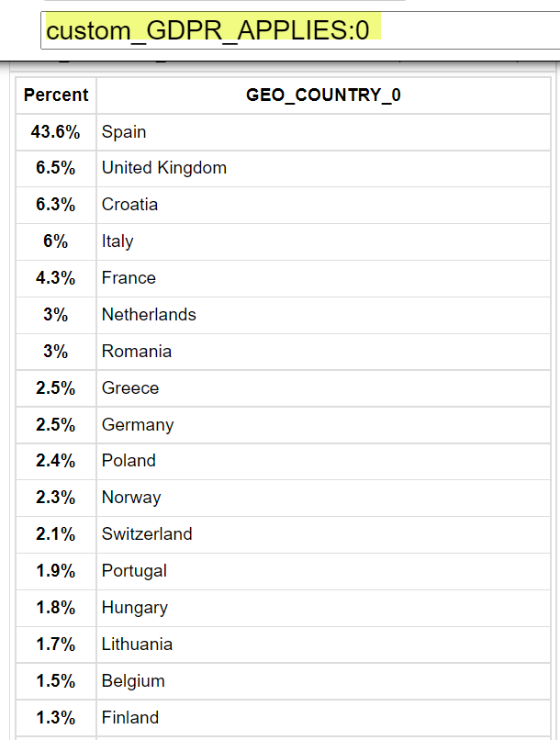Viewport: 560px width, 740px height.
Task: Select the Switzerland table cell
Action: click(x=323, y=534)
